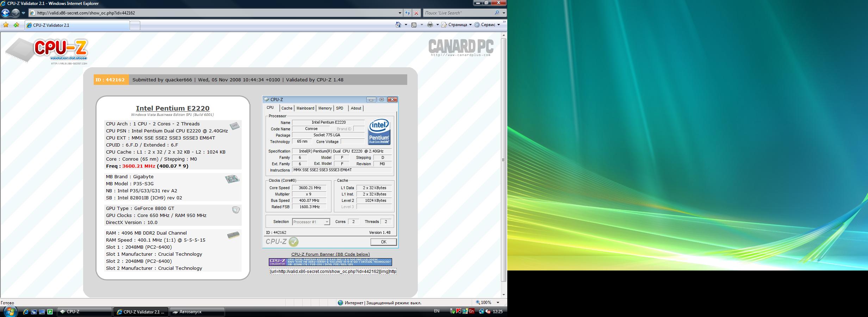This screenshot has width=868, height=317.
Task: Click the CPU-Z Forum Banner link
Action: coord(330,254)
